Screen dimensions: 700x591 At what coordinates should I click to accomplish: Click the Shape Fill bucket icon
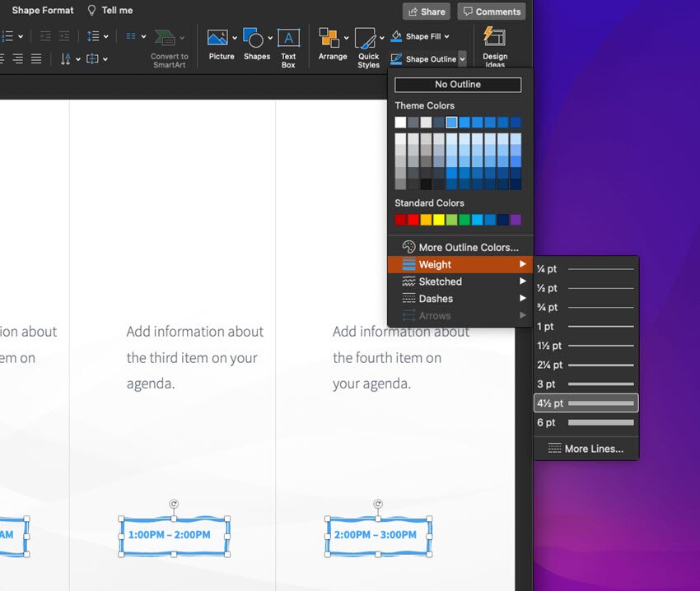(x=396, y=36)
